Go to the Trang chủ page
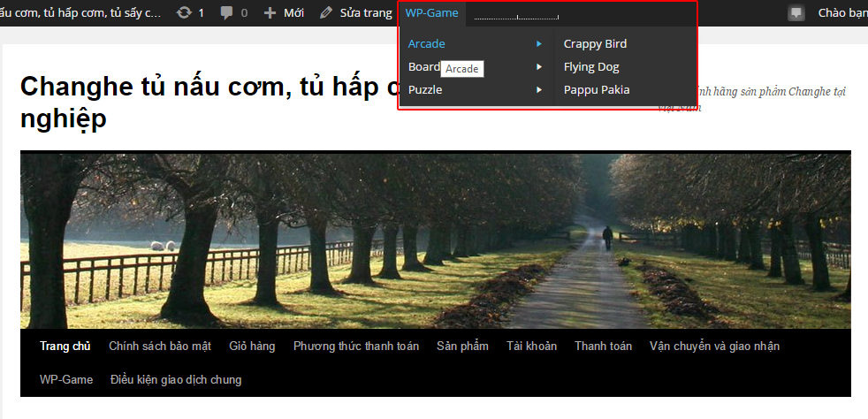 (65, 347)
